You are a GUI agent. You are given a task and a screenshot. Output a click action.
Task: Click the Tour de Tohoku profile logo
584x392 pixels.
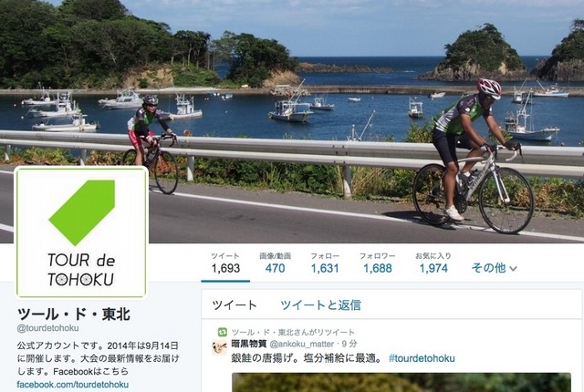(81, 232)
